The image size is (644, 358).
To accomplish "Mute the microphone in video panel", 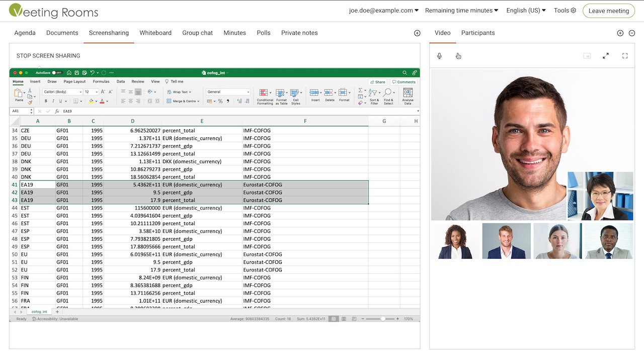I will (x=439, y=56).
